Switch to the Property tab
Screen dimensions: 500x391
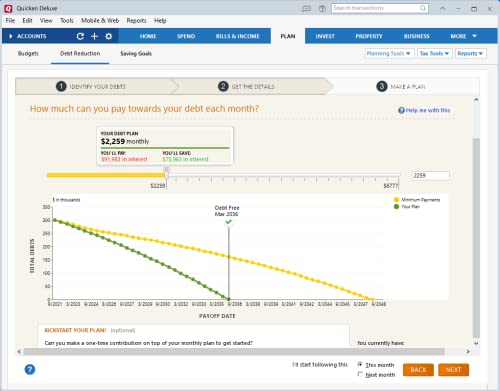coord(369,36)
